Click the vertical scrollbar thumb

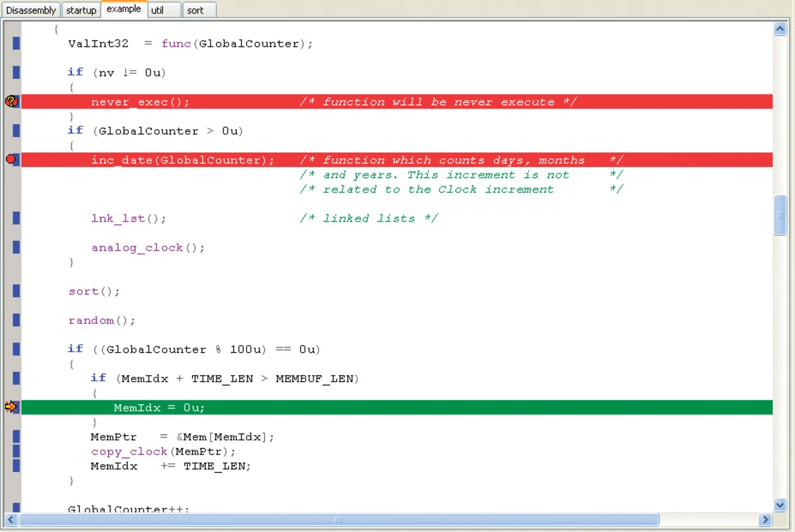pos(781,215)
